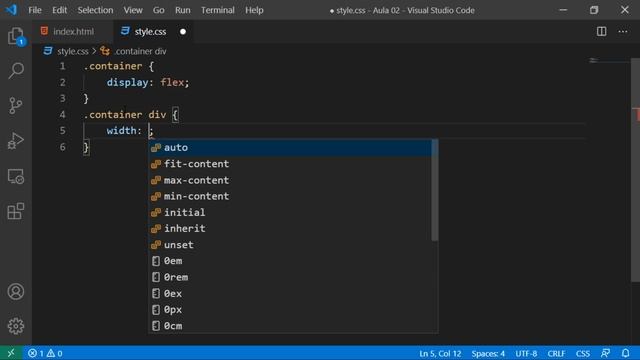Select the unset suggestion

coord(290,245)
